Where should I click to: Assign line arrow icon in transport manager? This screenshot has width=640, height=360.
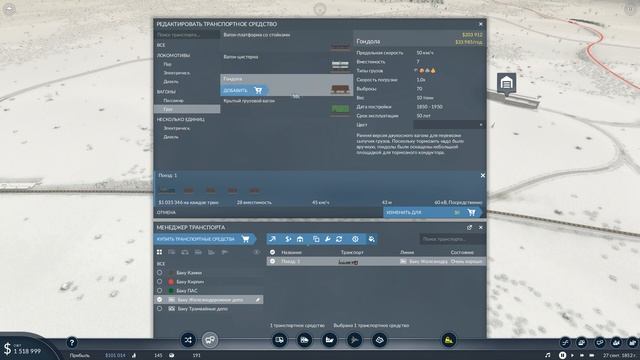click(x=273, y=239)
